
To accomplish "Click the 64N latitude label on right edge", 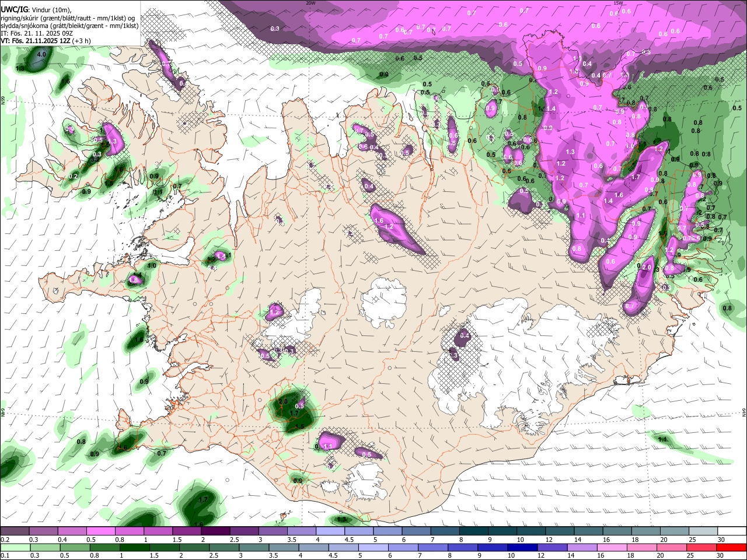I will [x=745, y=412].
